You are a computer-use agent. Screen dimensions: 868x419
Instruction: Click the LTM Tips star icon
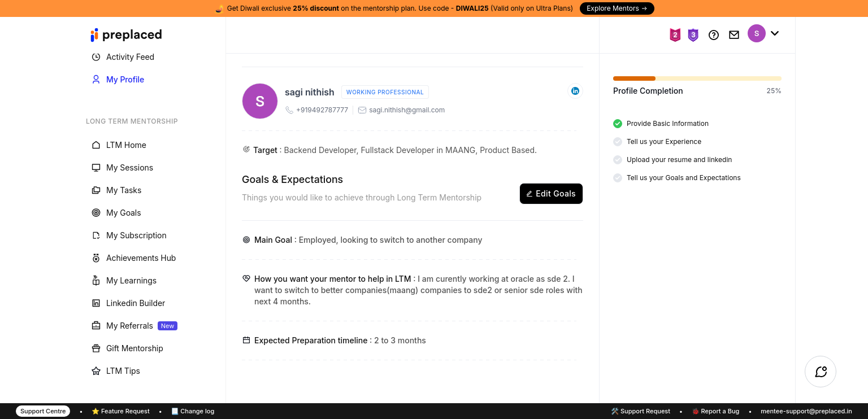coord(96,371)
